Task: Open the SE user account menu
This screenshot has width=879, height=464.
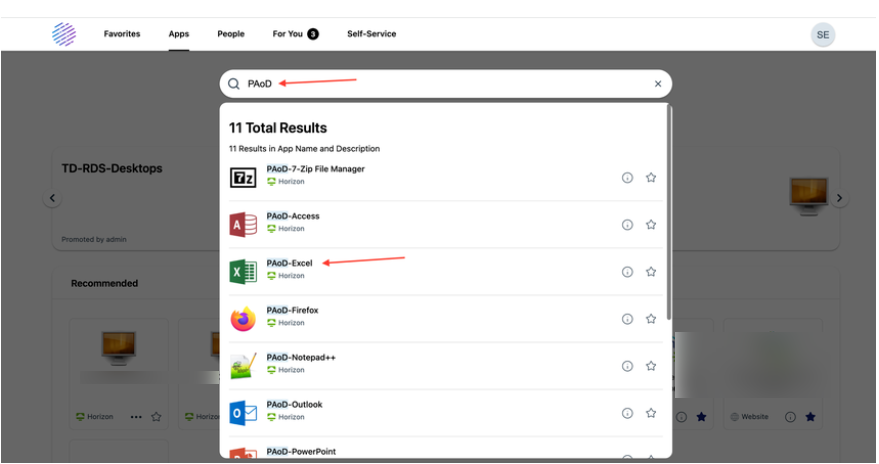Action: point(822,34)
